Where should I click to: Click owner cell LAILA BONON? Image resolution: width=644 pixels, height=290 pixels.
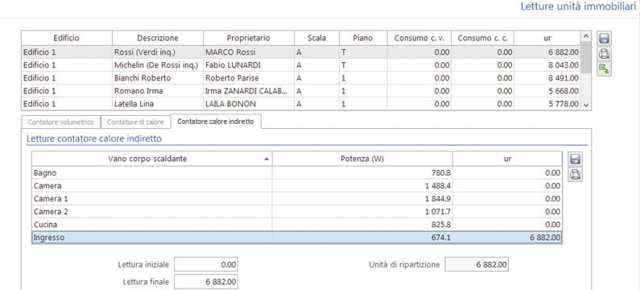(249, 104)
